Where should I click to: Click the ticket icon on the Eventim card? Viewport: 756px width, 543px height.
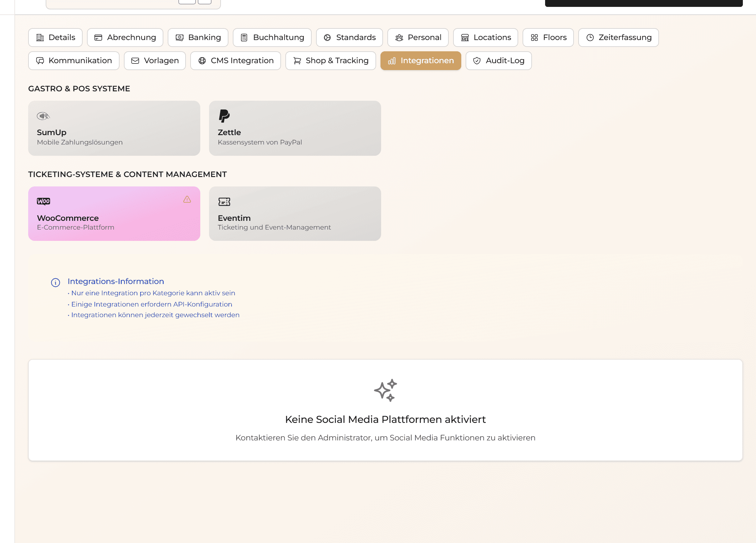pyautogui.click(x=224, y=201)
